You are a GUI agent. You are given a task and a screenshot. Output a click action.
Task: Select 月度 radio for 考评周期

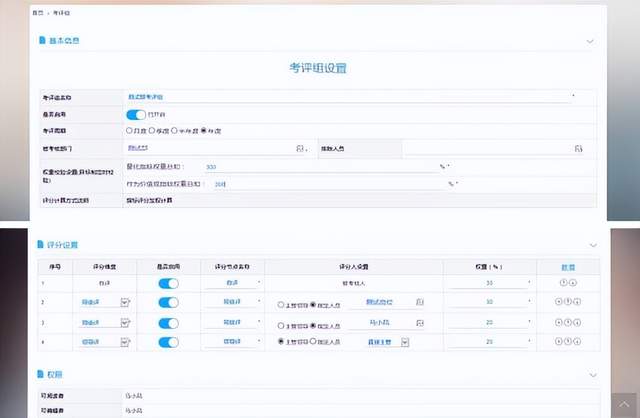pos(129,131)
